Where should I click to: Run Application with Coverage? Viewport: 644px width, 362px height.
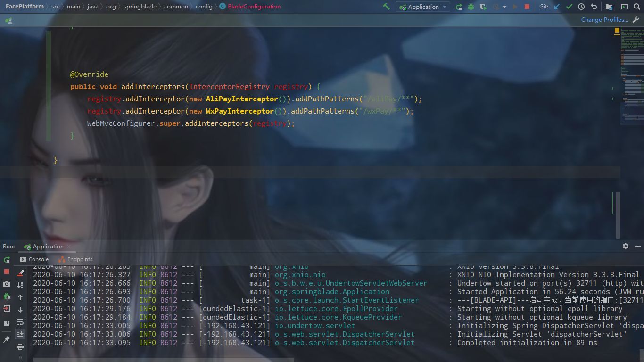click(x=483, y=7)
